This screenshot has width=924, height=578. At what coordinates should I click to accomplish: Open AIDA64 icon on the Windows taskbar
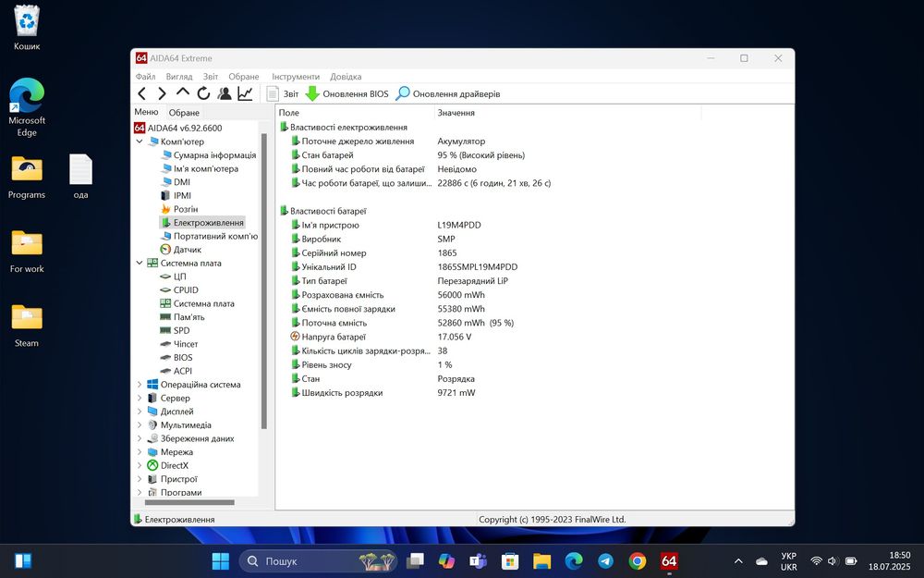click(x=669, y=561)
